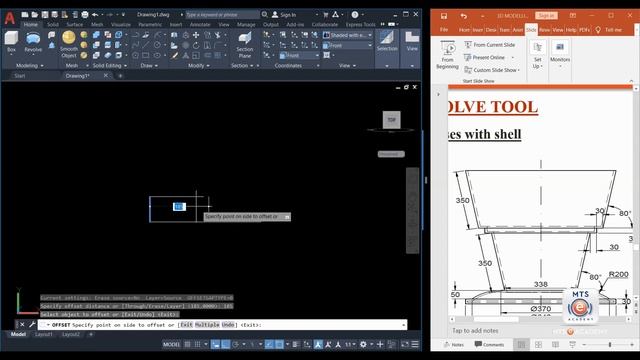Open the Solid ribbon tab
This screenshot has height=360, width=640.
click(x=53, y=24)
